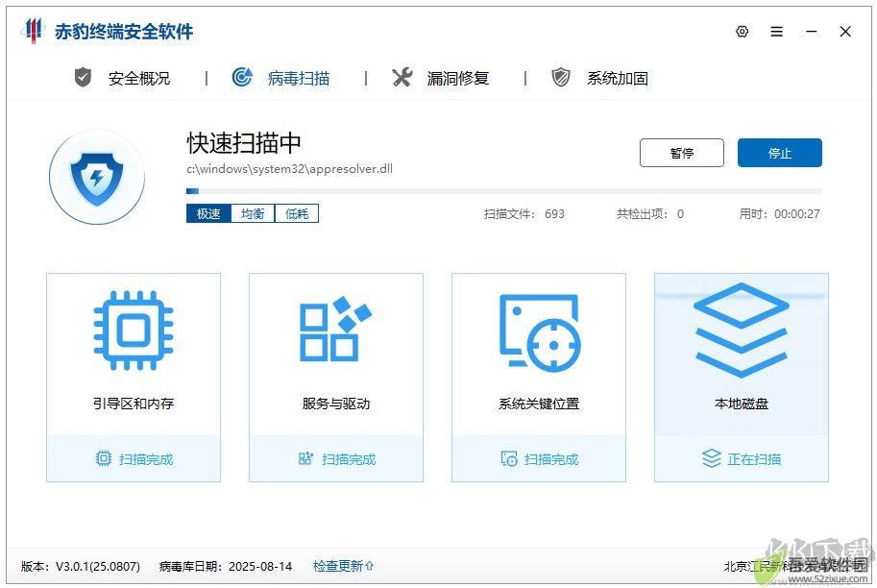
Task: Click the stacked layers icon above 本地磁盘
Action: click(x=742, y=331)
